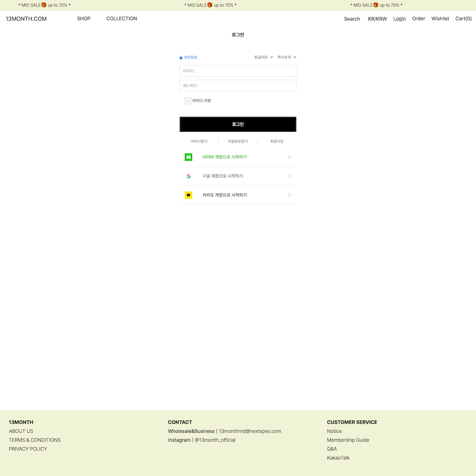Click the arrow chevron on the Kakao login row
Image resolution: width=476 pixels, height=476 pixels.
(x=289, y=195)
